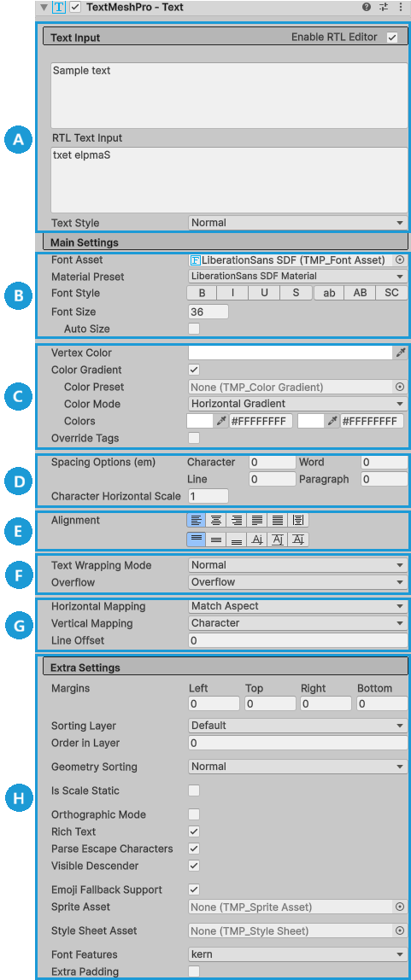Toggle the Is Scale Static checkbox
The width and height of the screenshot is (411, 980).
pyautogui.click(x=194, y=790)
